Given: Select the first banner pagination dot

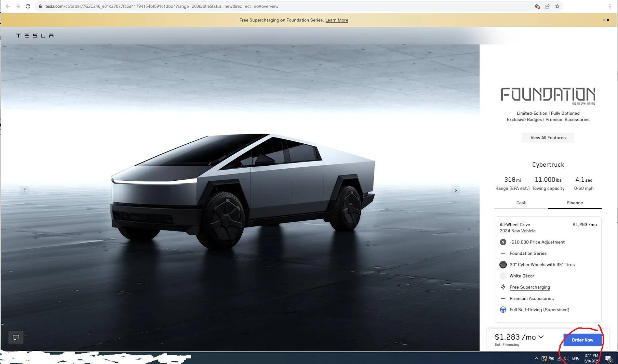Looking at the screenshot, I should (x=604, y=20).
